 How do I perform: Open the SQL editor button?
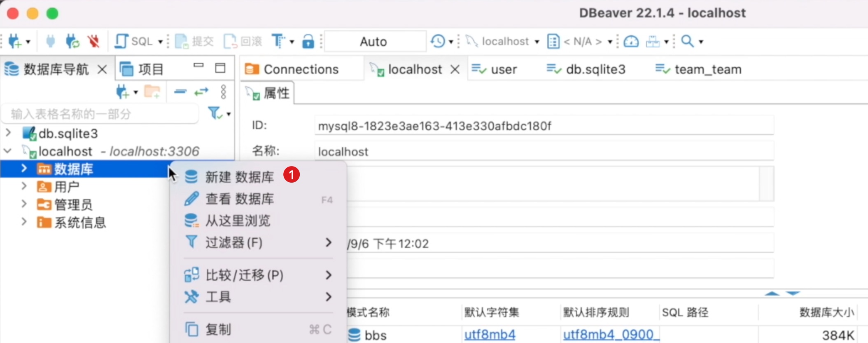(x=133, y=41)
